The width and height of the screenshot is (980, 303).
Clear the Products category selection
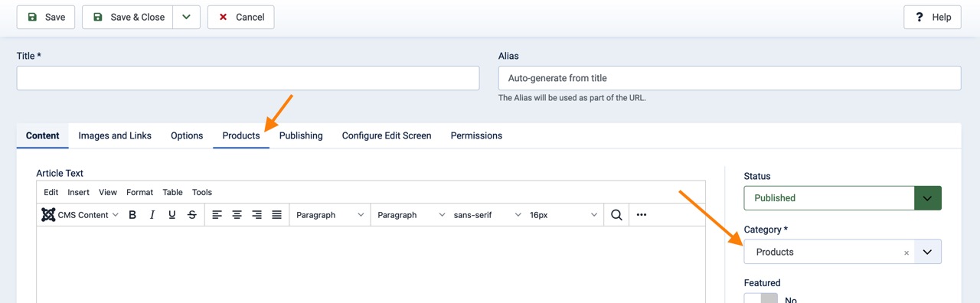pos(906,252)
